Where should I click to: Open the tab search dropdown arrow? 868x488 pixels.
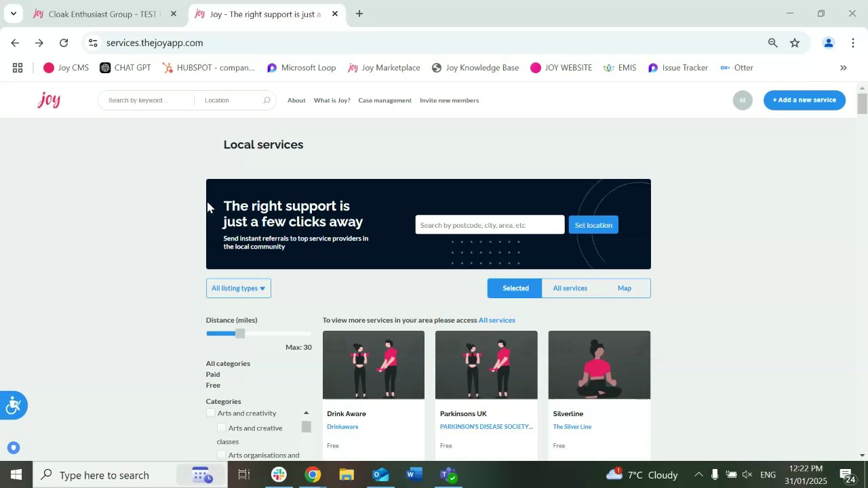tap(13, 14)
